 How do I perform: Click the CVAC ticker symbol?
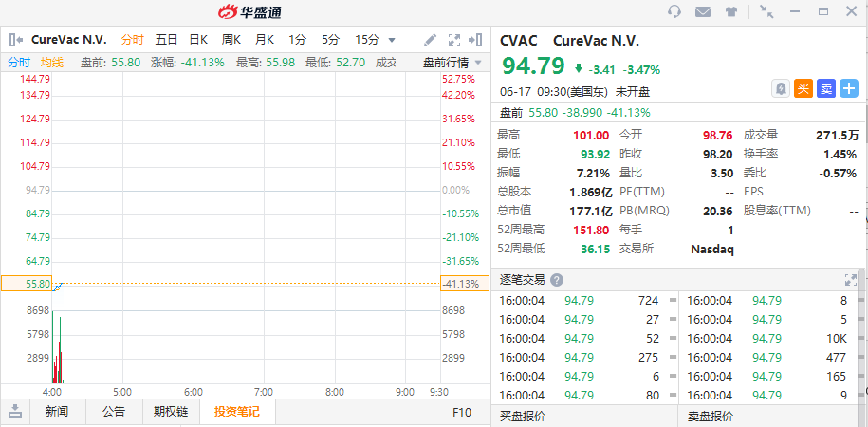pyautogui.click(x=518, y=41)
